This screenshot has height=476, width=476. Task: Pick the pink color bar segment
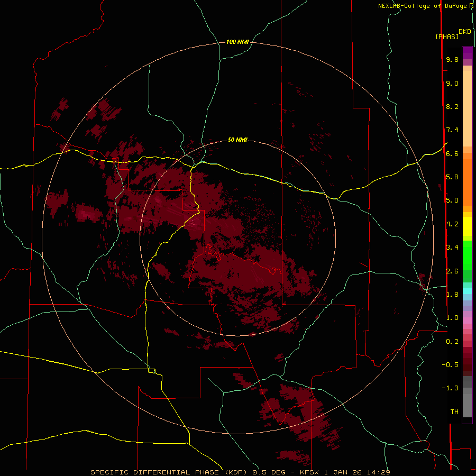point(467,321)
